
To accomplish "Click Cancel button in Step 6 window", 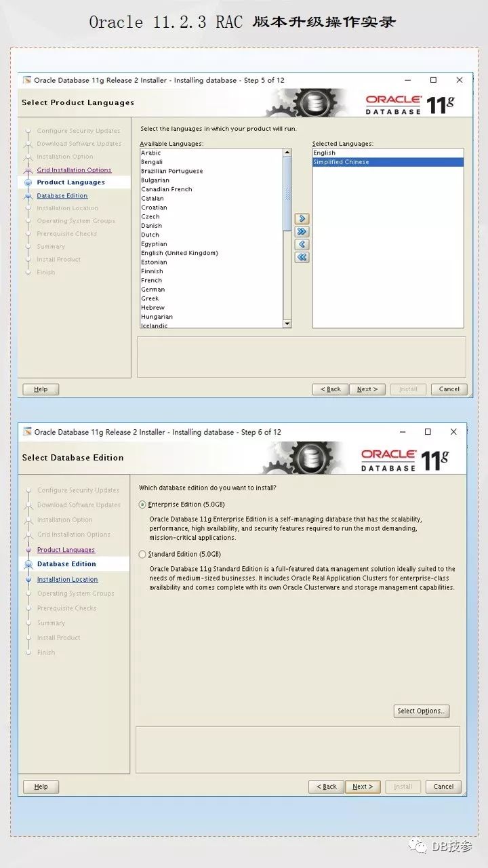I will tap(443, 787).
